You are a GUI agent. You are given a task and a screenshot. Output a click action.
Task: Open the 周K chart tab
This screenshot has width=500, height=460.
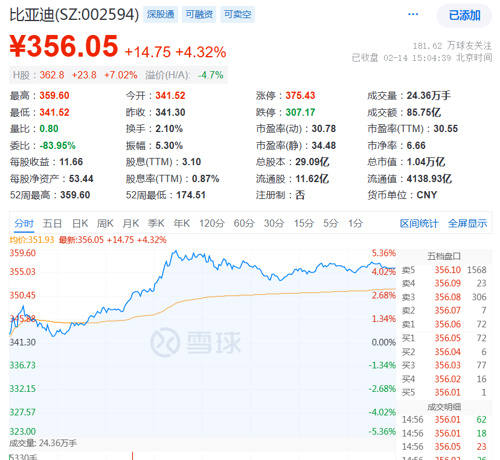(x=105, y=223)
